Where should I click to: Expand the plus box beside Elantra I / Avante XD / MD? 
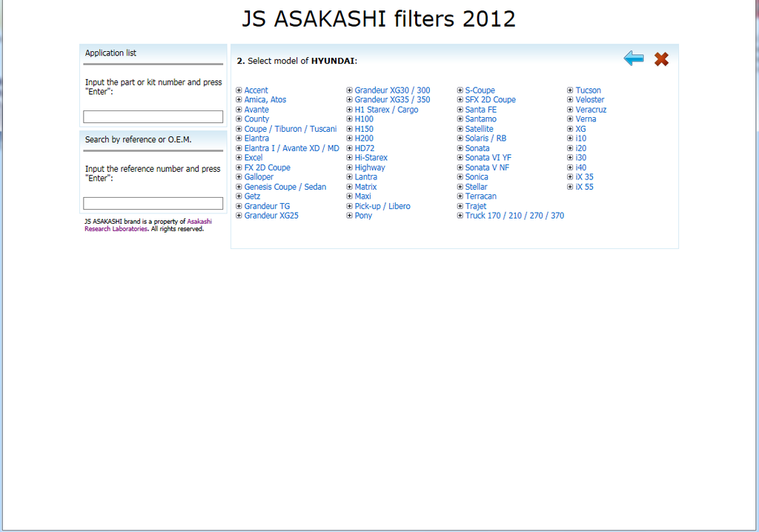[x=239, y=148]
